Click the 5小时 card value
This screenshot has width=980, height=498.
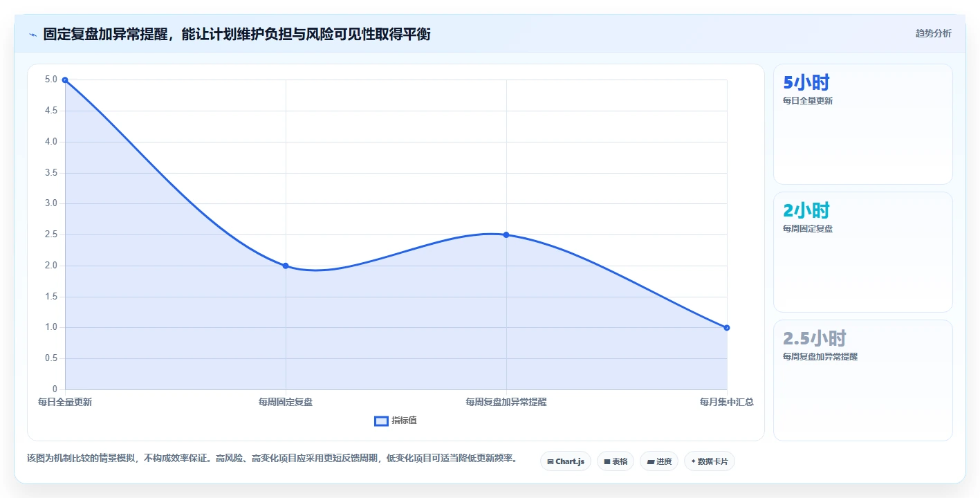[x=806, y=82]
